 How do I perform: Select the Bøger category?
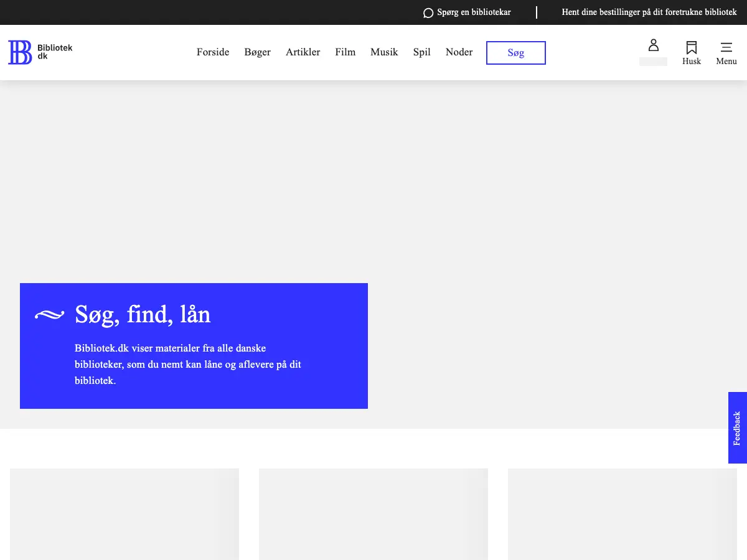point(258,52)
